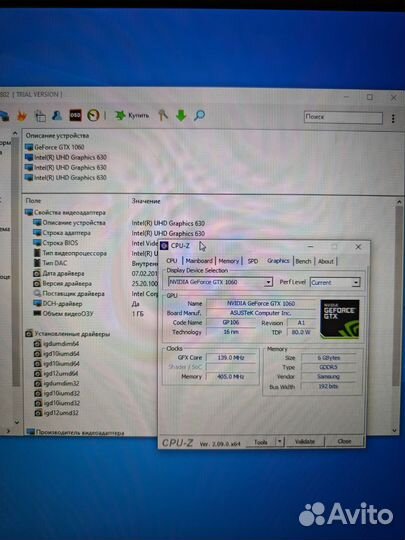
Task: Click the green download arrow update icon
Action: tap(181, 115)
